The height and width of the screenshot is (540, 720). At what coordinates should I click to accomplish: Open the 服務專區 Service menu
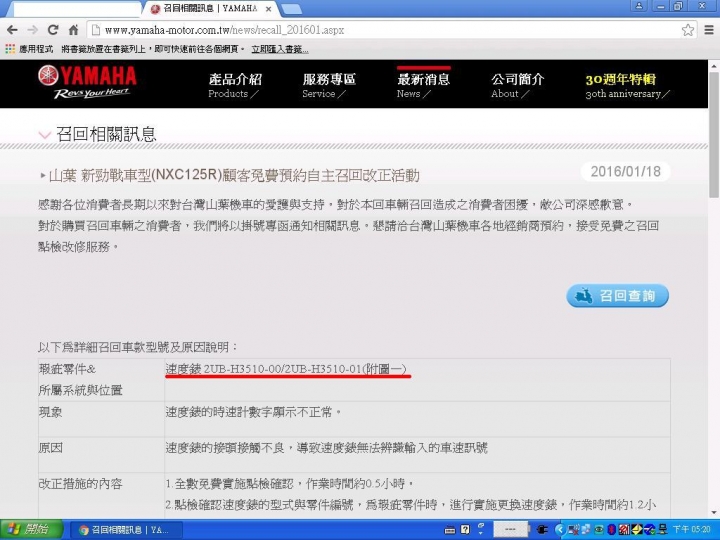tap(329, 85)
